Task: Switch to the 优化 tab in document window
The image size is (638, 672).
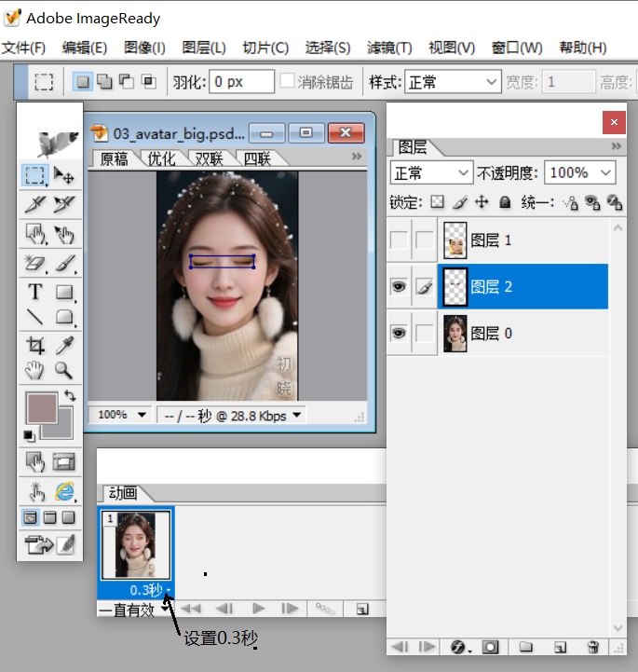Action: click(x=161, y=158)
